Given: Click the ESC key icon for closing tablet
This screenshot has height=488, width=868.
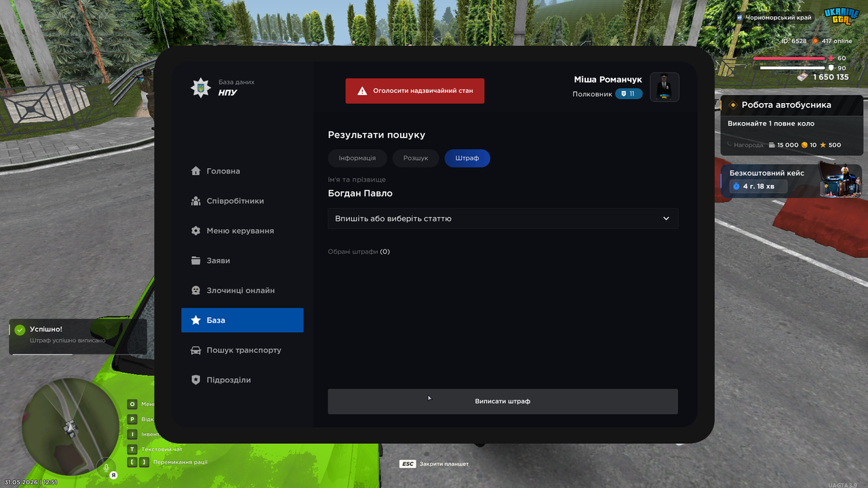Looking at the screenshot, I should (x=408, y=464).
